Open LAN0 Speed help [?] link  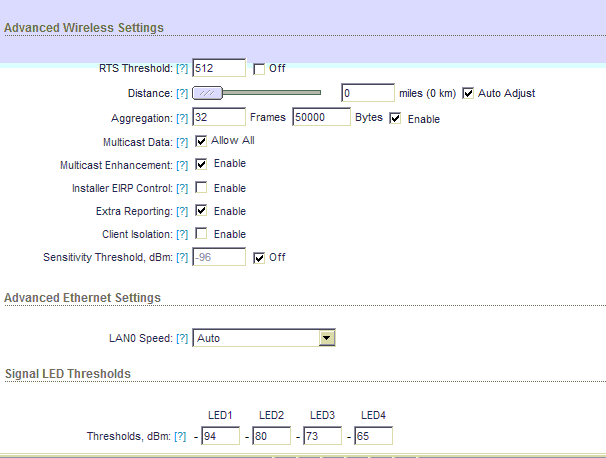click(x=182, y=338)
